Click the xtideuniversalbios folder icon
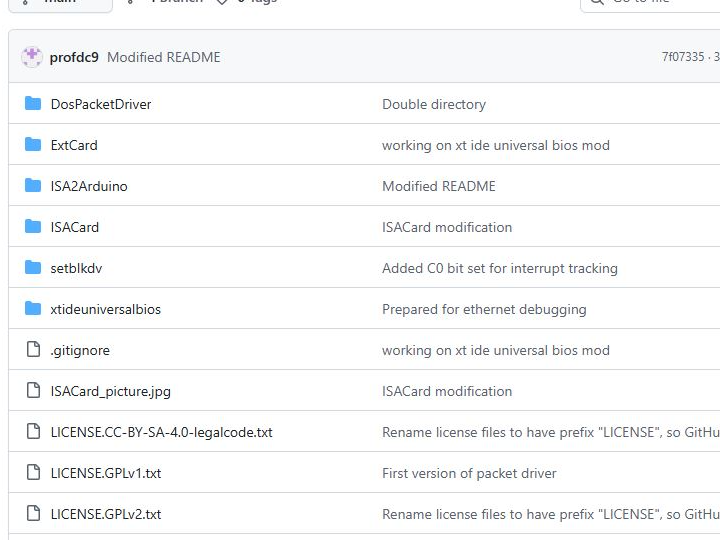 point(33,309)
